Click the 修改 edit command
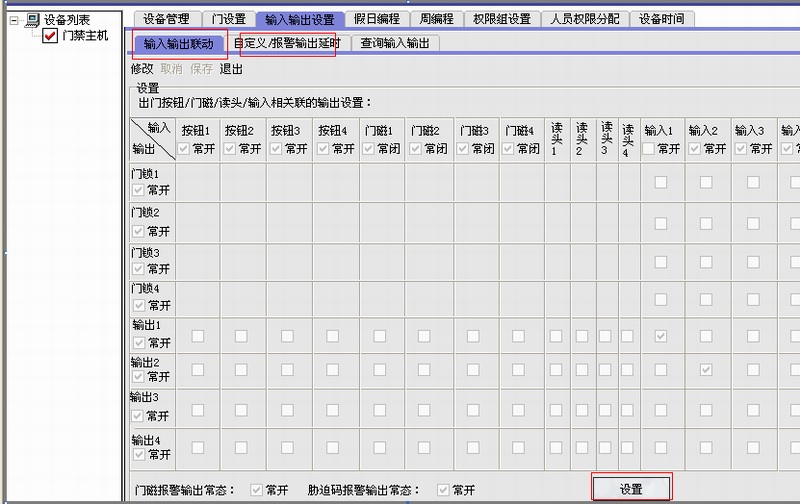The height and width of the screenshot is (504, 800). point(142,69)
